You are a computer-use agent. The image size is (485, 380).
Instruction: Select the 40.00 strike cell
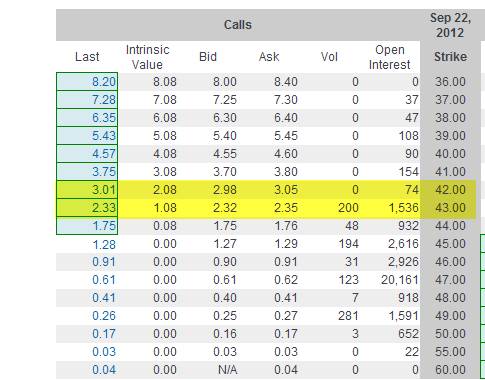click(x=450, y=154)
